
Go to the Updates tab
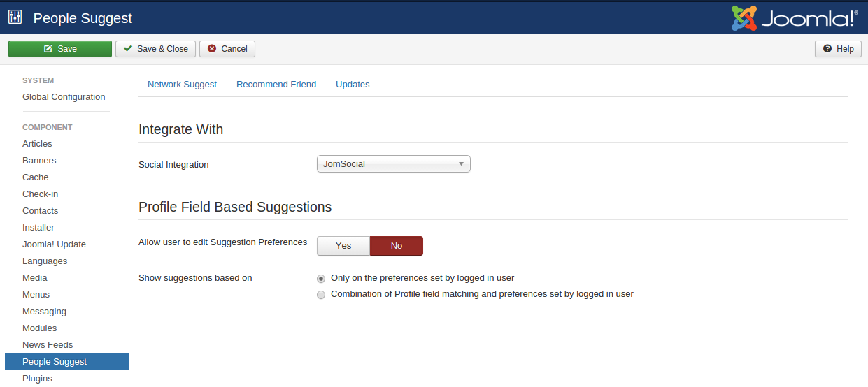tap(353, 85)
